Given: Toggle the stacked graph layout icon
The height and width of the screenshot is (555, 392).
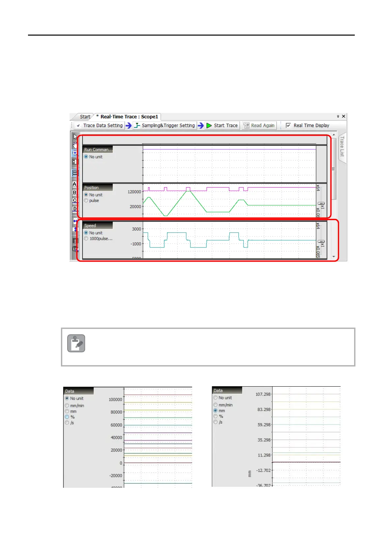Looking at the screenshot, I should click(75, 173).
